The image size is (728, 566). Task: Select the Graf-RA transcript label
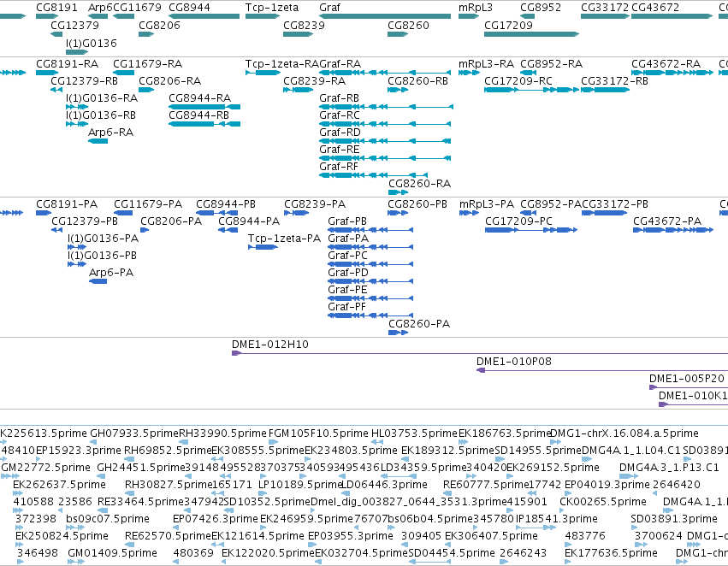coord(340,63)
